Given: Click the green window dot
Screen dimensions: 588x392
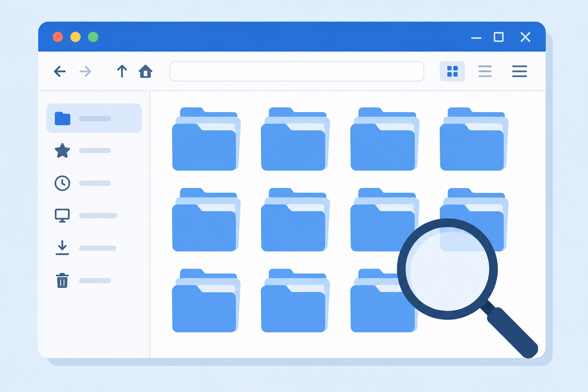Looking at the screenshot, I should [x=93, y=37].
